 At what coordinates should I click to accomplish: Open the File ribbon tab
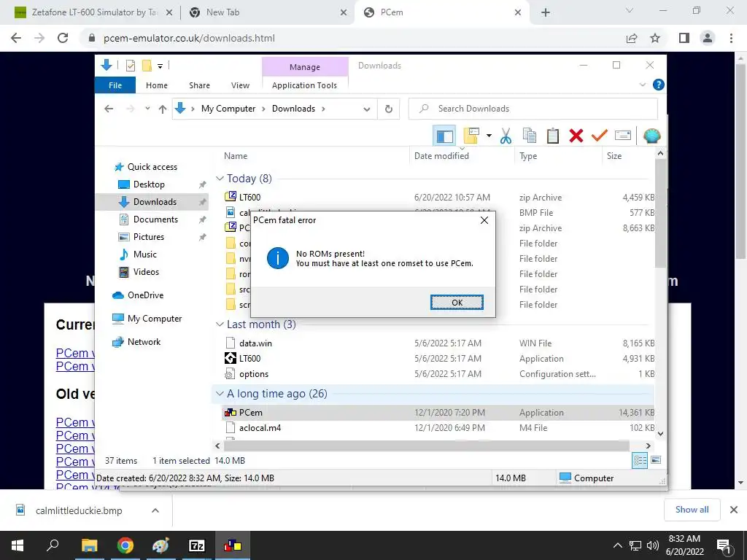(115, 85)
